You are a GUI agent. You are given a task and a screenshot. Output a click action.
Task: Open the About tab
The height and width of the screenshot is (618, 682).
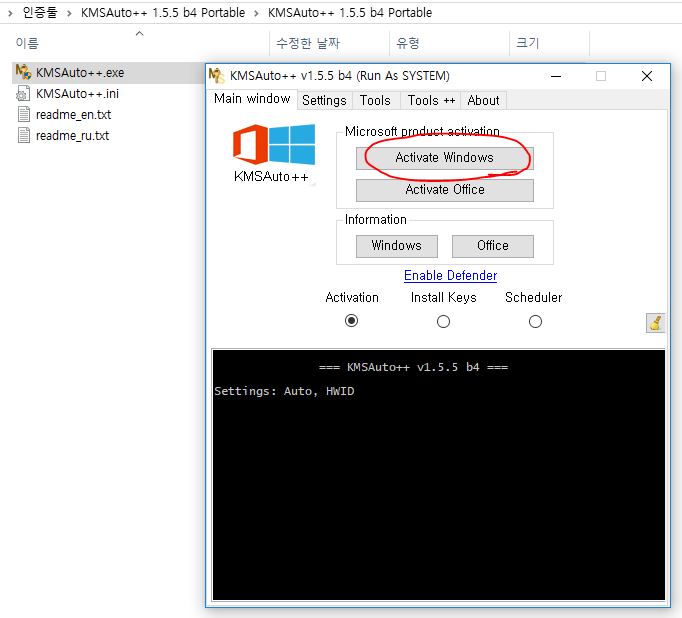483,100
